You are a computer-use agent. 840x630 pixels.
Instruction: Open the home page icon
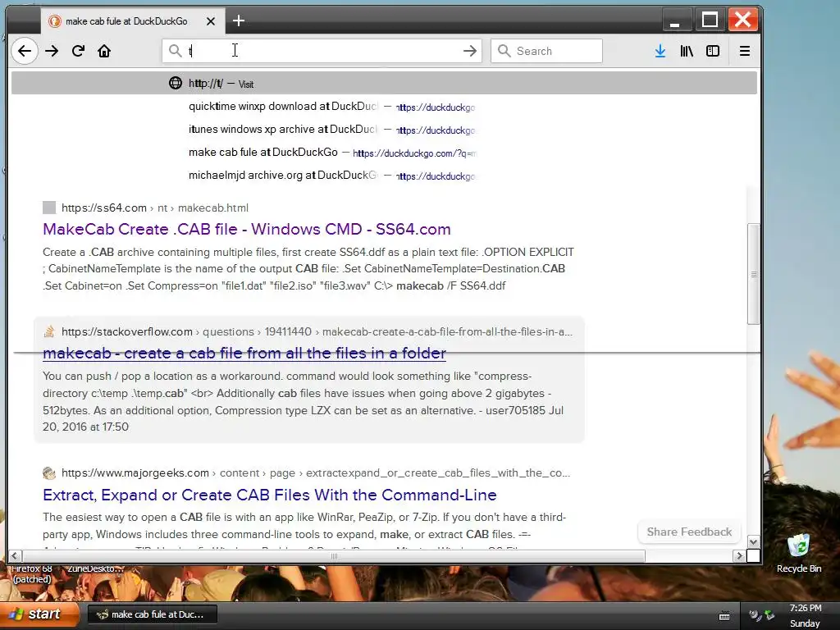click(104, 51)
